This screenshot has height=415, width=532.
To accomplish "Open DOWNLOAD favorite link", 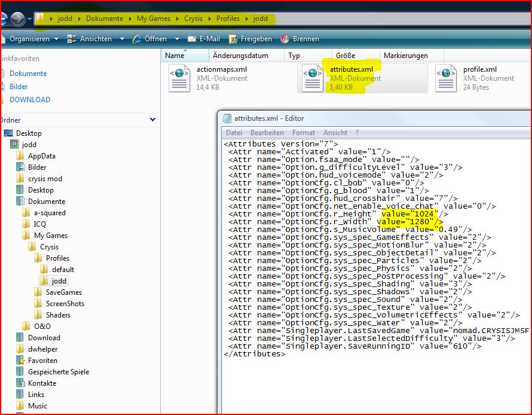I will tap(29, 100).
